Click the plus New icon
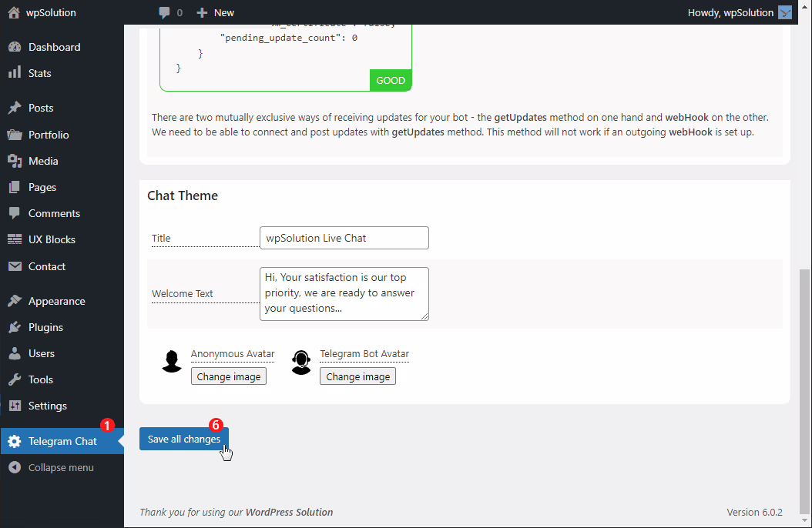Image resolution: width=812 pixels, height=528 pixels. 202,12
